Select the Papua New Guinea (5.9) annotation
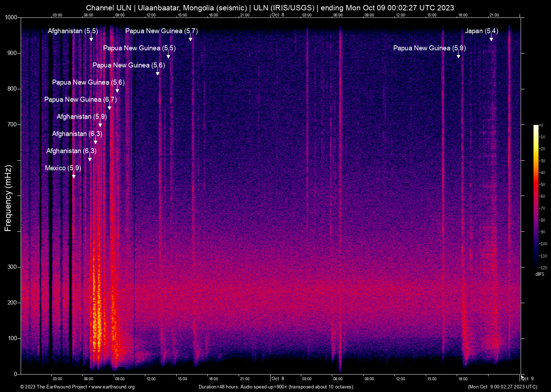Screen dimensions: 551x392 (429, 48)
